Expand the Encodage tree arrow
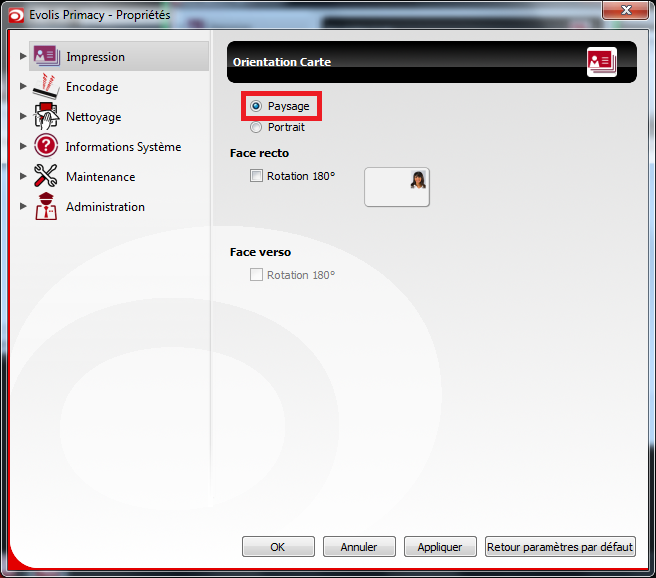This screenshot has height=578, width=656. 23,86
